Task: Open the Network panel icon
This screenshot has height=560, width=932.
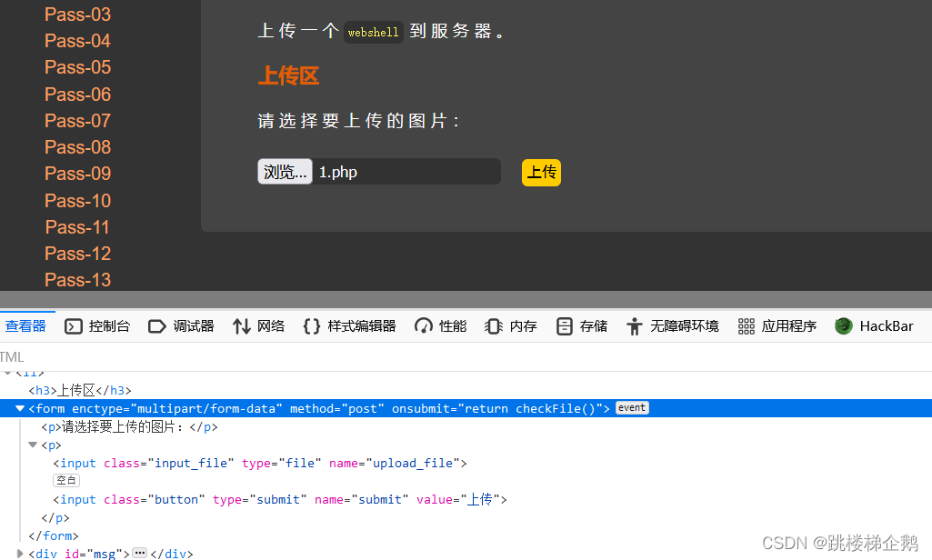Action: [242, 326]
